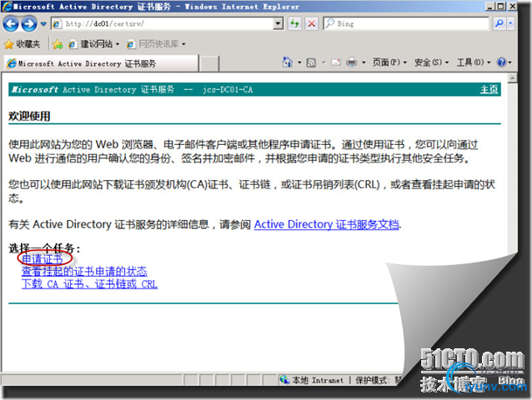
Task: Open the 页面(P) menu
Action: click(x=389, y=62)
